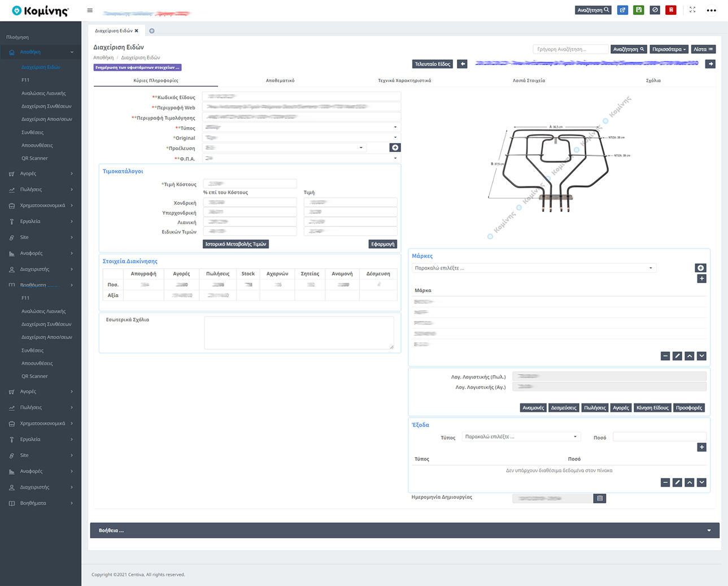Click the Περιγραφή Web field
728x586 pixels.
[x=302, y=107]
